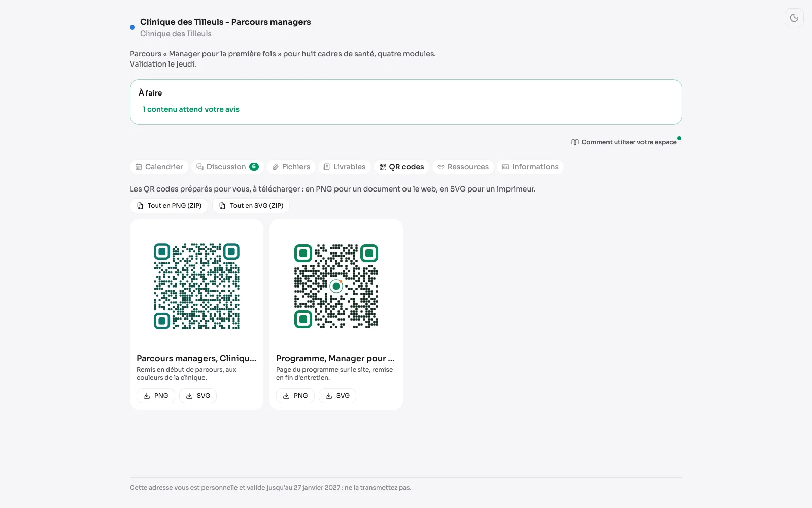Image resolution: width=812 pixels, height=508 pixels.
Task: Open "Comment utiliser votre espace" guide
Action: click(624, 142)
